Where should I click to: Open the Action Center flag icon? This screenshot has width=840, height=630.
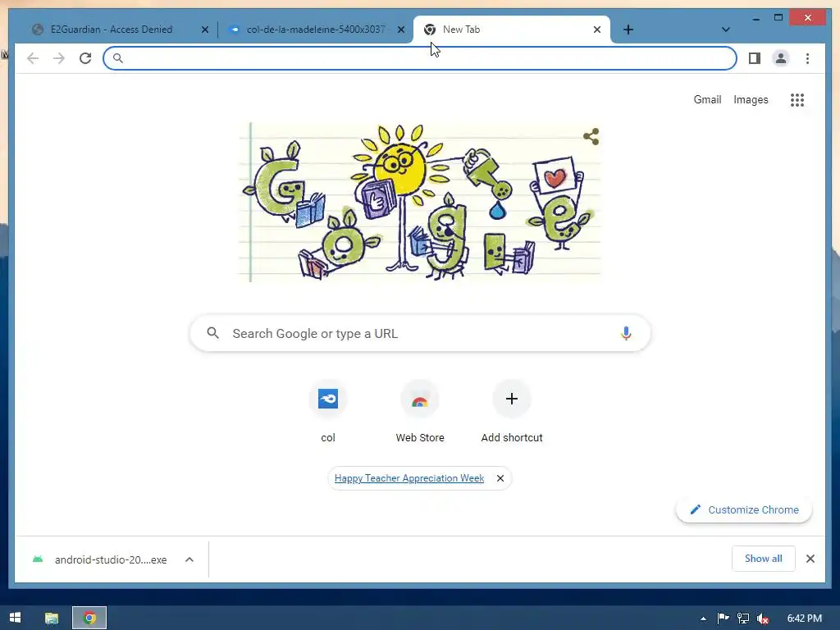click(x=723, y=619)
